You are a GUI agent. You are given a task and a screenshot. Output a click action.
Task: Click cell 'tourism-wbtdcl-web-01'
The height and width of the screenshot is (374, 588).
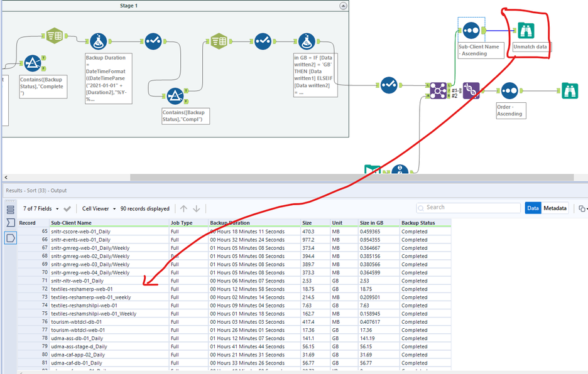[x=109, y=331]
